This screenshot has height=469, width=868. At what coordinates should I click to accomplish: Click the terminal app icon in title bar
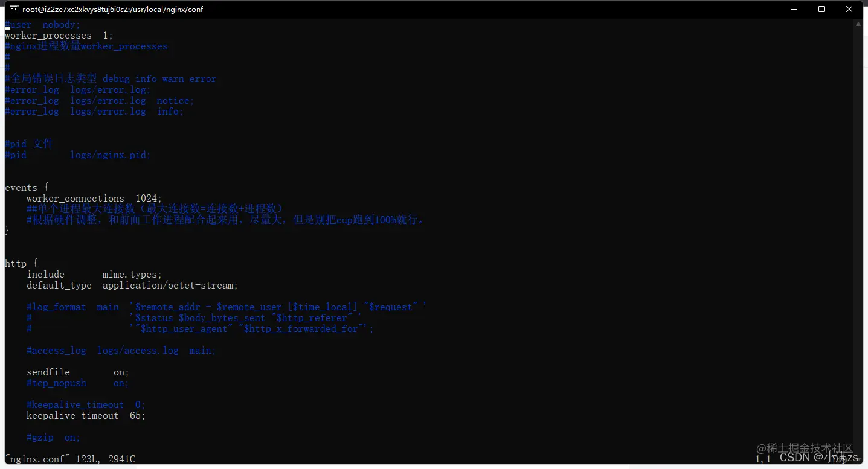(14, 9)
